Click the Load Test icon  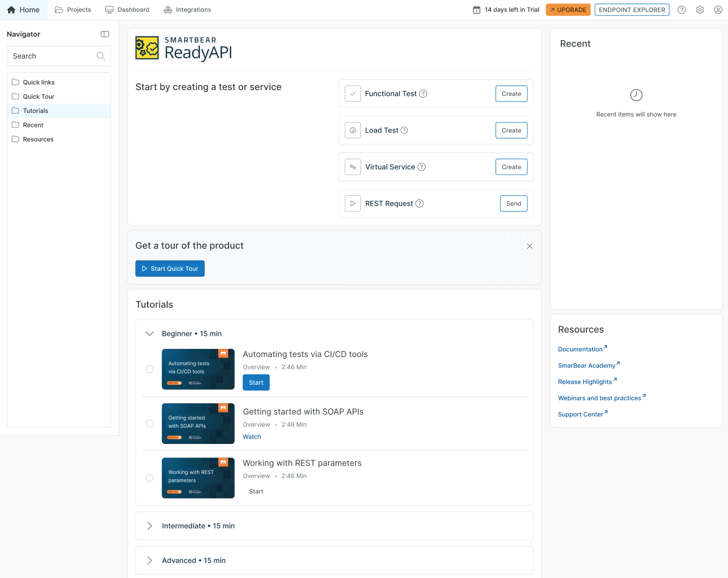point(353,130)
